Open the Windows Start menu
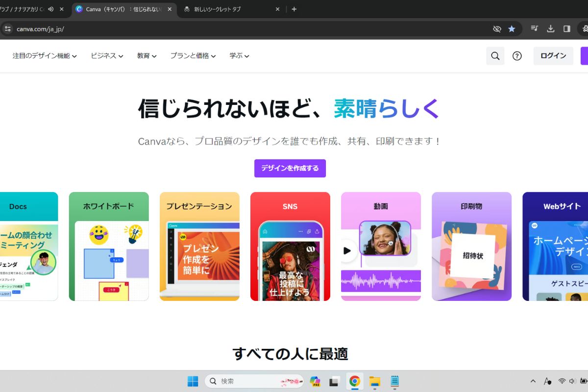The height and width of the screenshot is (392, 588). click(x=193, y=381)
